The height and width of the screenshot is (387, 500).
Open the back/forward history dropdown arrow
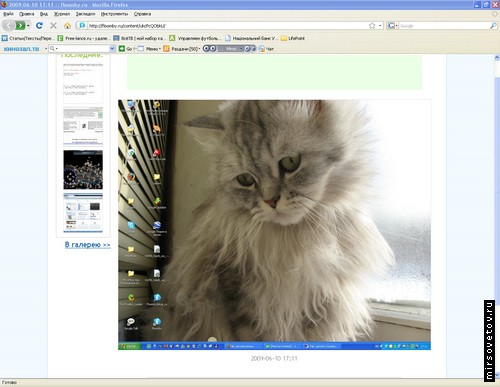[x=28, y=26]
